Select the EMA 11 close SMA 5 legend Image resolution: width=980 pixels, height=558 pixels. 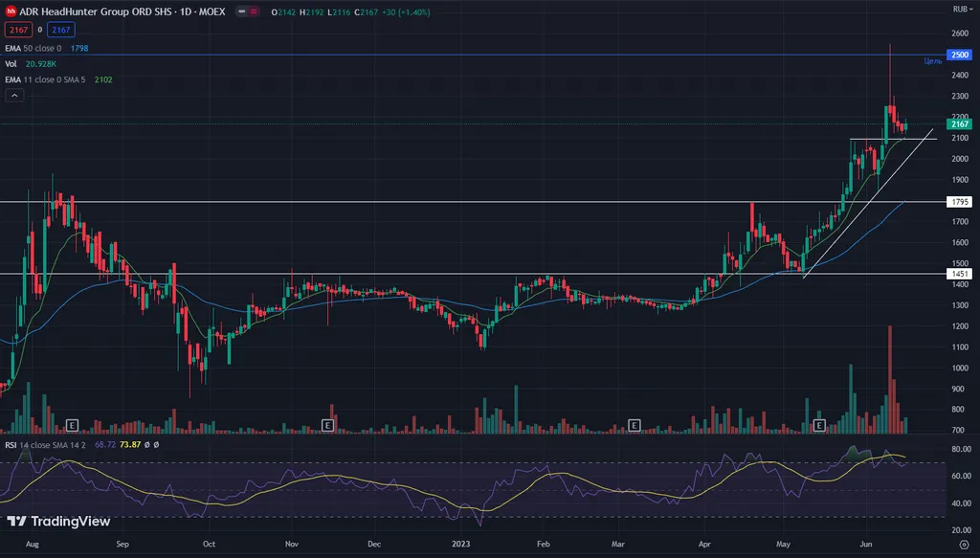(45, 79)
